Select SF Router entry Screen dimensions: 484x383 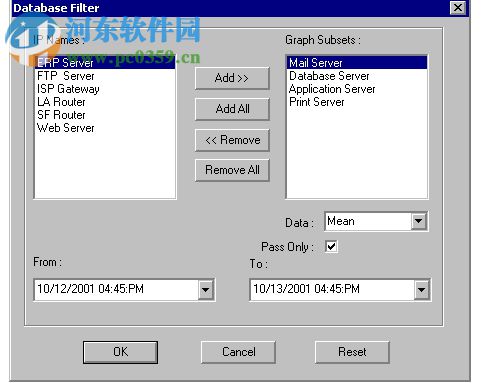coord(105,115)
